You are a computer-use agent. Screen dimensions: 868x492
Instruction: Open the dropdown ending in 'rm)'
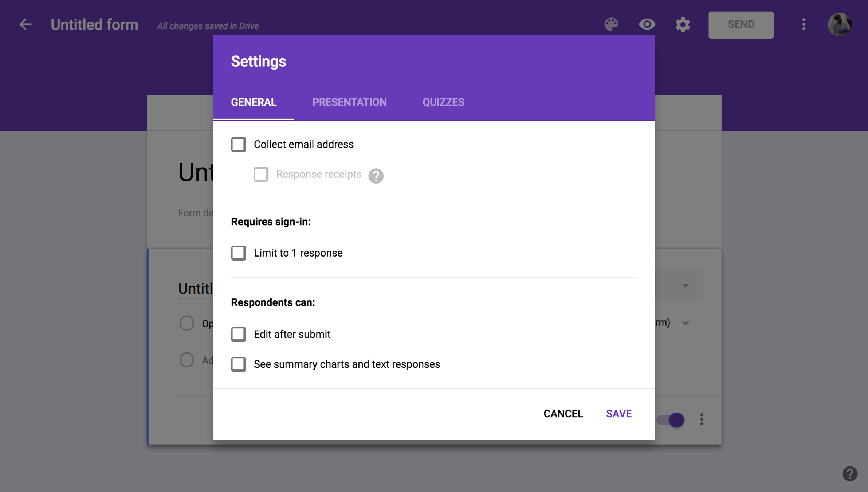click(x=685, y=323)
